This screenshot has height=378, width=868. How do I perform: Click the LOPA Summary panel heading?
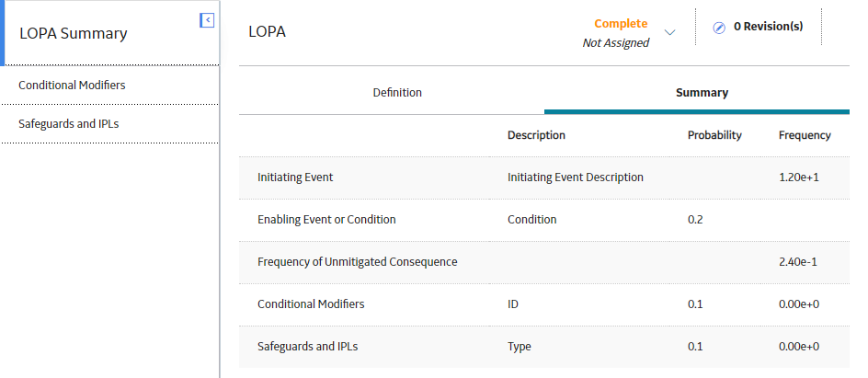[74, 33]
